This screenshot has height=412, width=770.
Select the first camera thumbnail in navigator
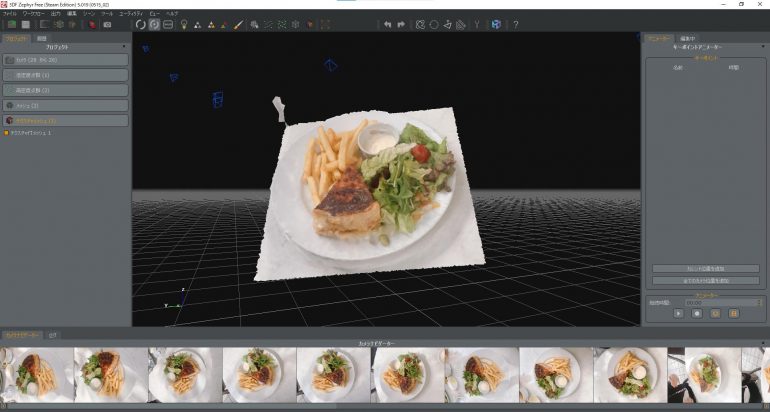click(37, 375)
